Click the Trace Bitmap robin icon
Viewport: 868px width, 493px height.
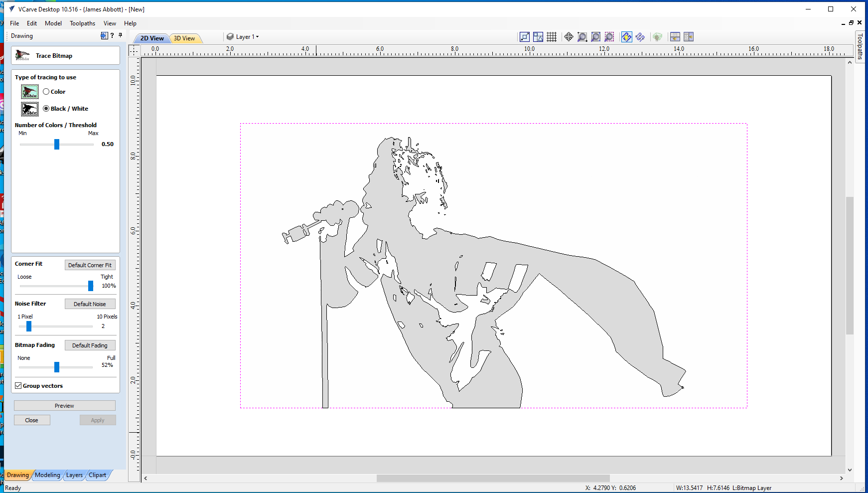22,55
